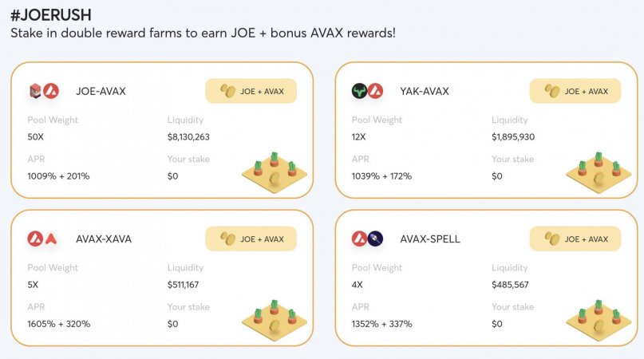This screenshot has width=644, height=359.
Task: Click the farm plot illustration in JOE-AVAX card
Action: coord(275,172)
